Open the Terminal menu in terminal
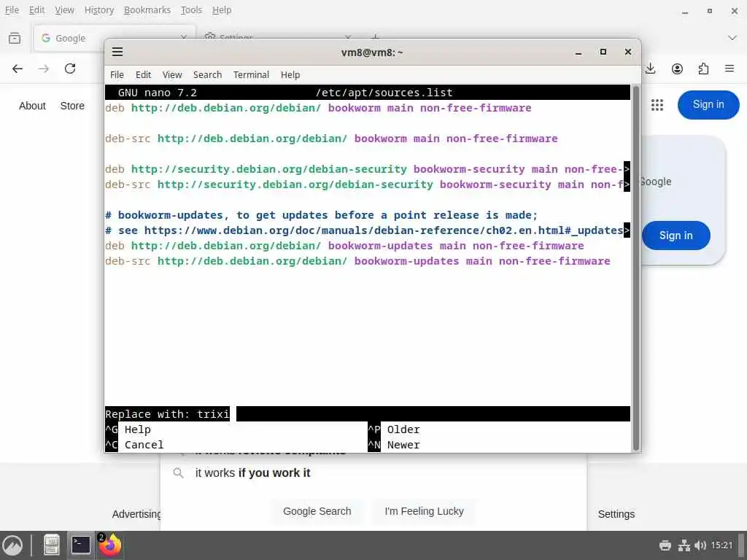The width and height of the screenshot is (747, 560). (x=251, y=75)
